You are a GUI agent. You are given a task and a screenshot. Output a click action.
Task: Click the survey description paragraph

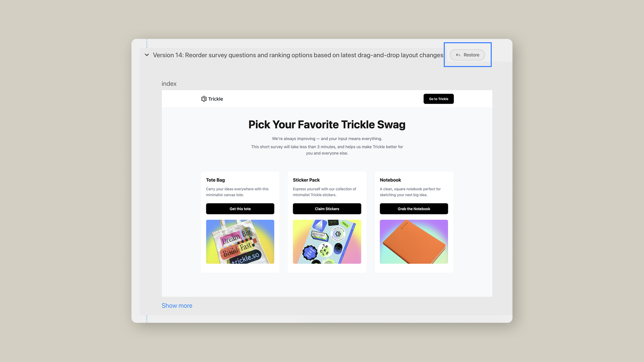click(x=327, y=146)
